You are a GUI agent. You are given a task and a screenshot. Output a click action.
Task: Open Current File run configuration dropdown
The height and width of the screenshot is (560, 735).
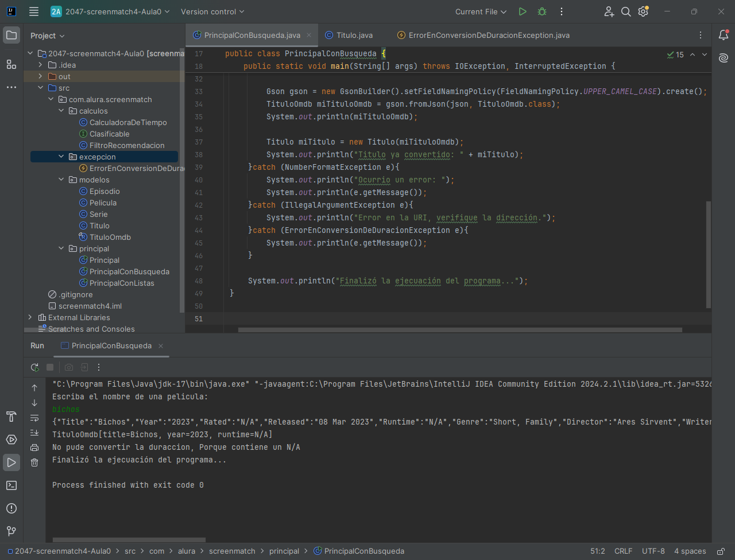point(481,11)
